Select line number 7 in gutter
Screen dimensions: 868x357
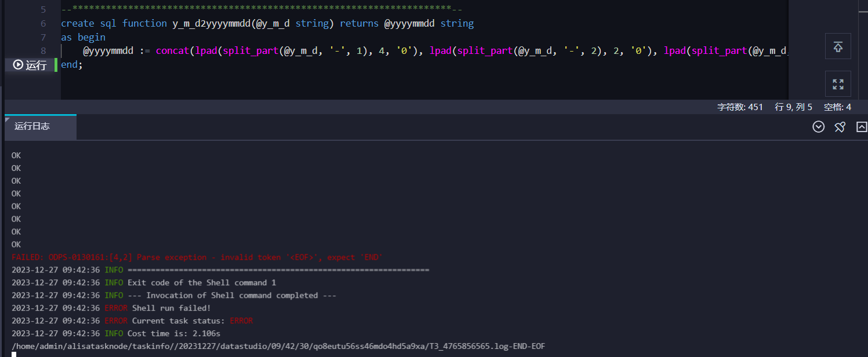(x=43, y=37)
